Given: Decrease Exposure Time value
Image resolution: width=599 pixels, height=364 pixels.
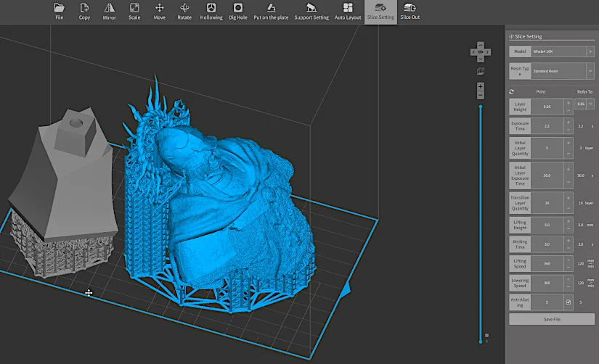Looking at the screenshot, I should pos(569,130).
